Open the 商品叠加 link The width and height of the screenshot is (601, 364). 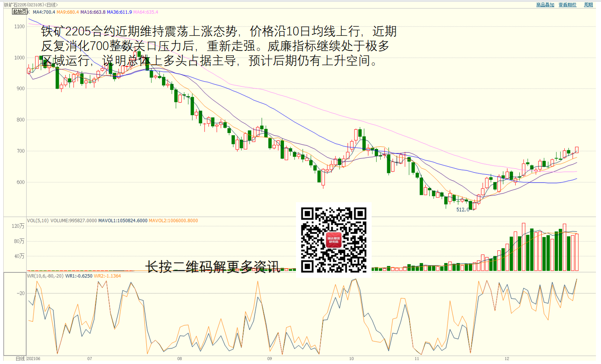point(545,5)
